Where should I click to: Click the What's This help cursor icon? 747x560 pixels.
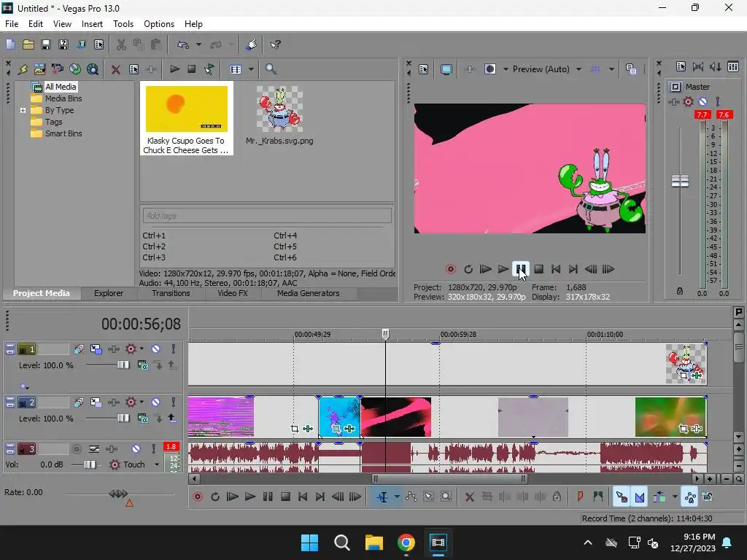[x=275, y=44]
